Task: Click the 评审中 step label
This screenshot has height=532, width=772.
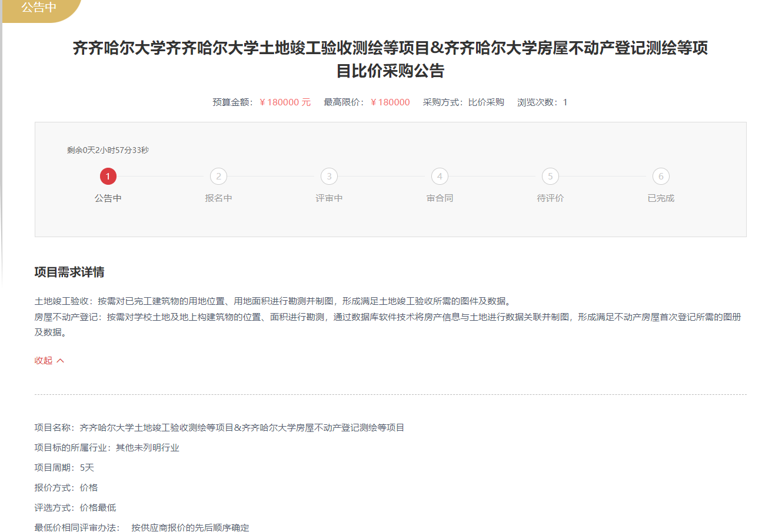Action: point(329,198)
